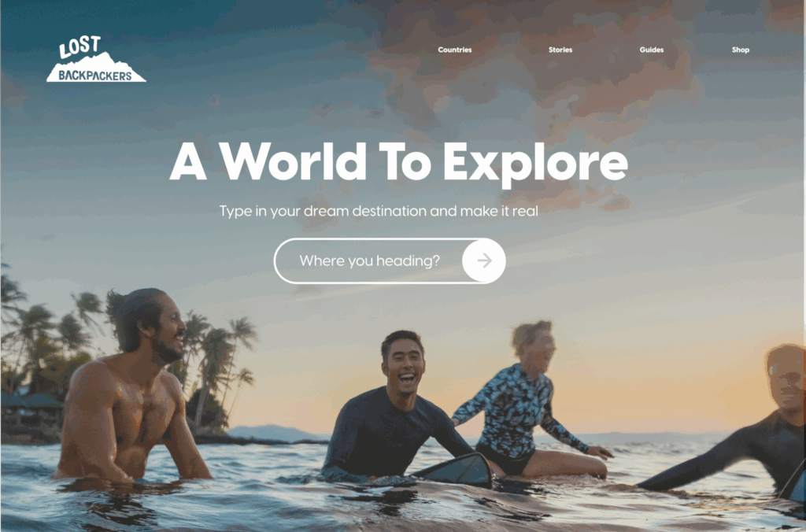Click the word "Explore" in the headline

click(x=535, y=162)
